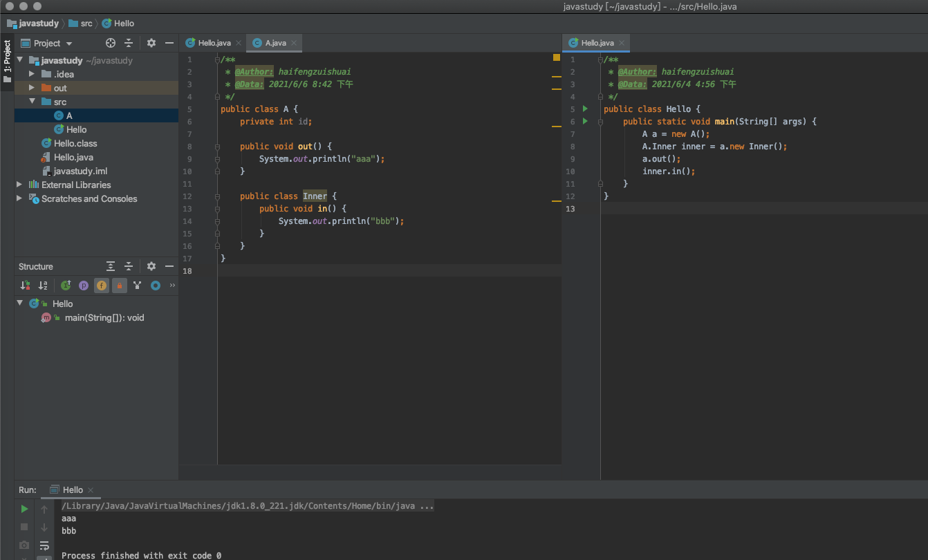Collapse the src folder
928x560 pixels.
click(32, 102)
